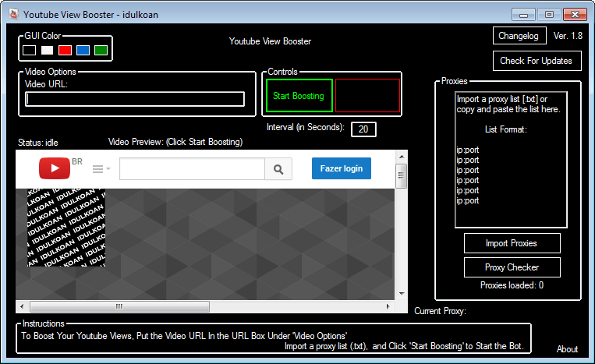Click the 'Proxies loaded: 0' text
The image size is (595, 364).
point(512,285)
